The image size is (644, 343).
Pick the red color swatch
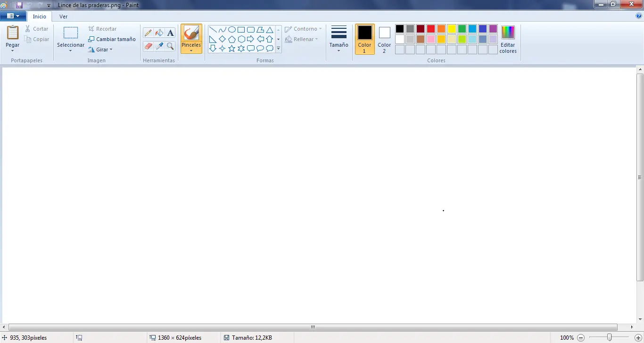tap(430, 29)
